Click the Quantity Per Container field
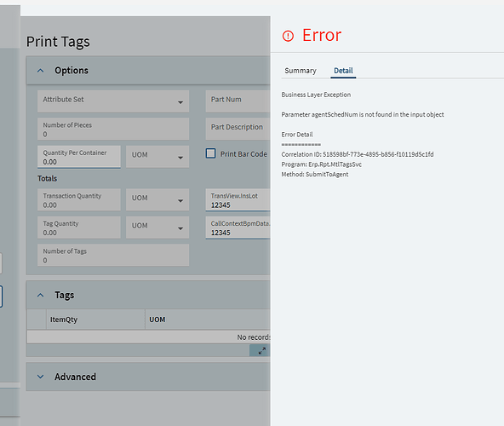This screenshot has height=426, width=504. (x=79, y=157)
